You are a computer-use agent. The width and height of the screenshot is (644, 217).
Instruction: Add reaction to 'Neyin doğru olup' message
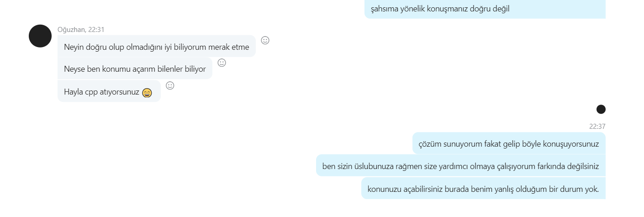[265, 40]
